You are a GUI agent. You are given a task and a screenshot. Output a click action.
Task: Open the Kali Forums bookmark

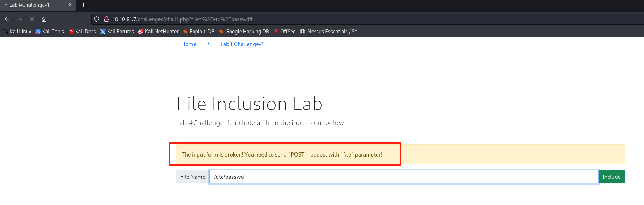tap(117, 32)
